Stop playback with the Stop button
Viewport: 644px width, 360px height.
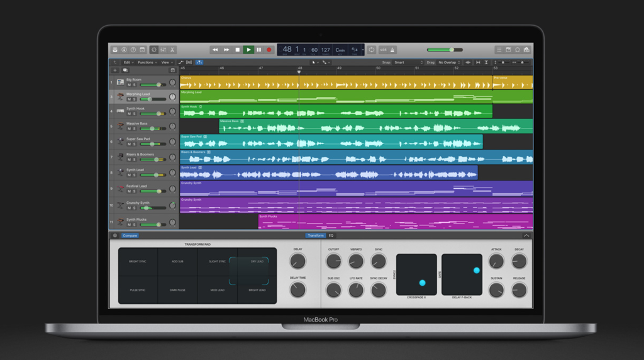pos(237,50)
